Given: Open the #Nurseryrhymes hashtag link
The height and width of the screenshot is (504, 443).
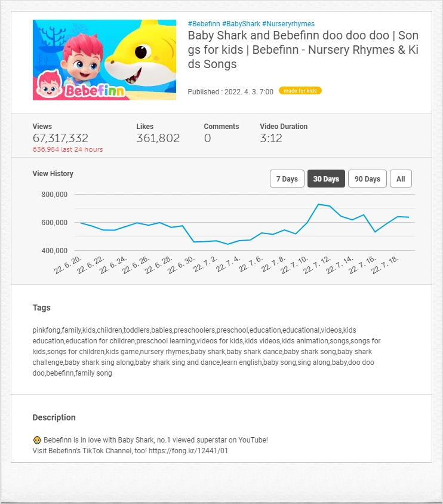Looking at the screenshot, I should [288, 24].
